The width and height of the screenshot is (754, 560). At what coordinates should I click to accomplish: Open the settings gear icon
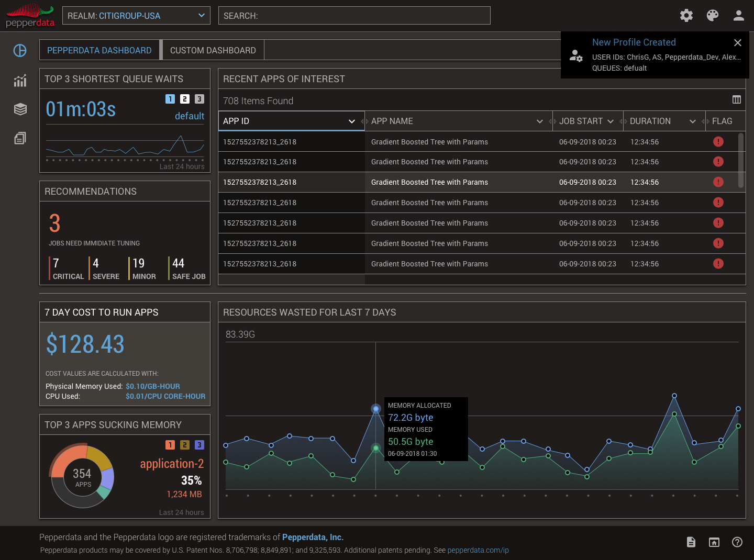[686, 16]
